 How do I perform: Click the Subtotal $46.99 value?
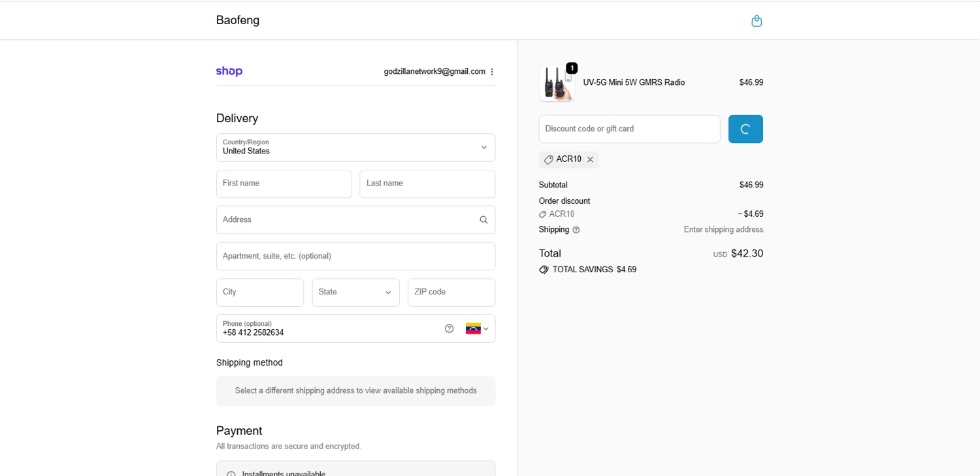pos(751,185)
